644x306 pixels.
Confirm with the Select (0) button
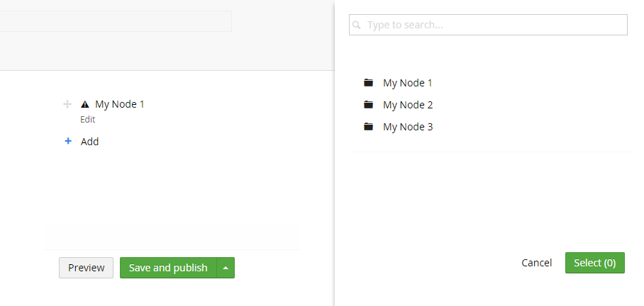click(x=595, y=263)
